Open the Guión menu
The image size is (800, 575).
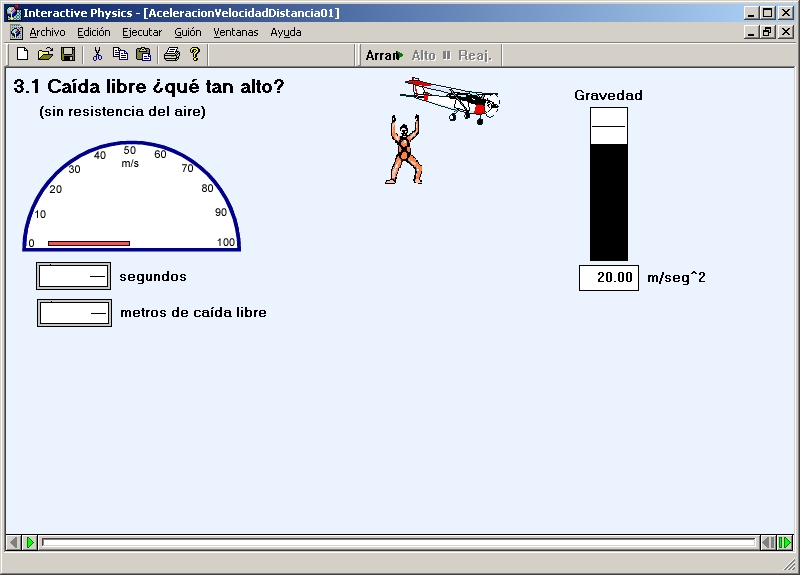(188, 32)
